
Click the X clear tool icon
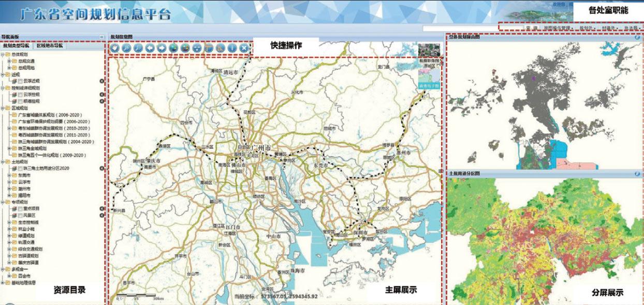[x=244, y=48]
